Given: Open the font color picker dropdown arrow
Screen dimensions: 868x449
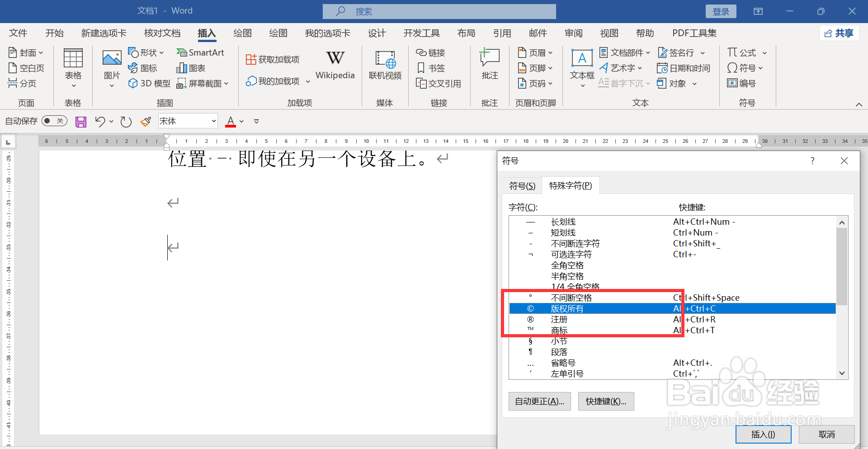Looking at the screenshot, I should click(x=242, y=121).
